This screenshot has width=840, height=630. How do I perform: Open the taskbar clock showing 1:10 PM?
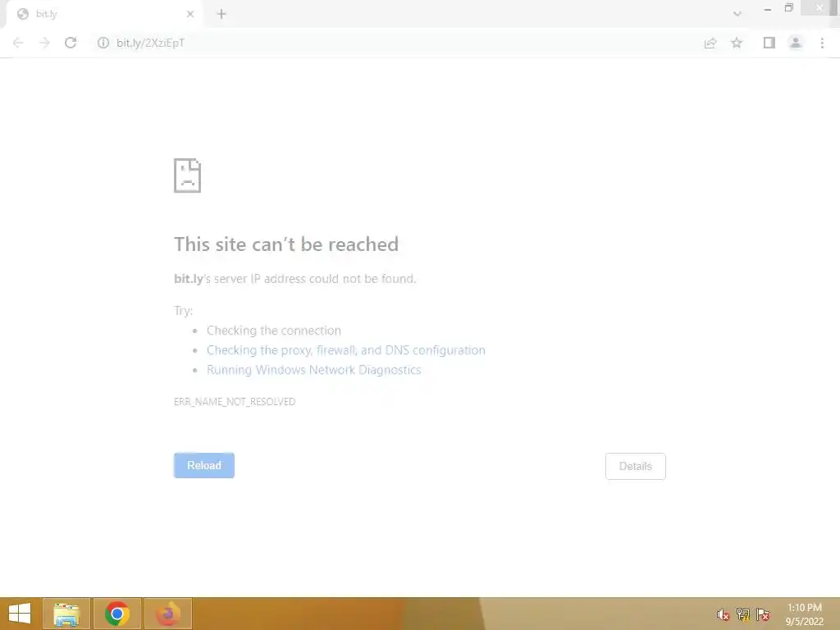(x=804, y=614)
